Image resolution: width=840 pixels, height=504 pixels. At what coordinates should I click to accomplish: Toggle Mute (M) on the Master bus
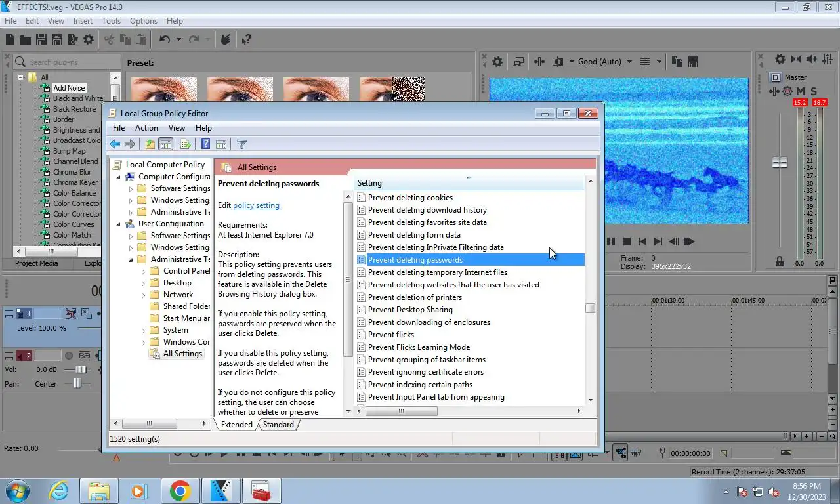click(x=801, y=92)
